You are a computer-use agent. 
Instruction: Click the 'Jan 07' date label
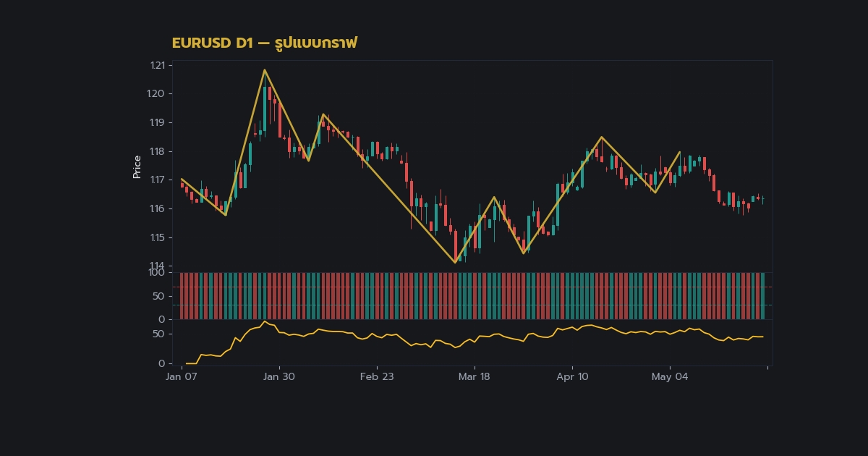[182, 376]
